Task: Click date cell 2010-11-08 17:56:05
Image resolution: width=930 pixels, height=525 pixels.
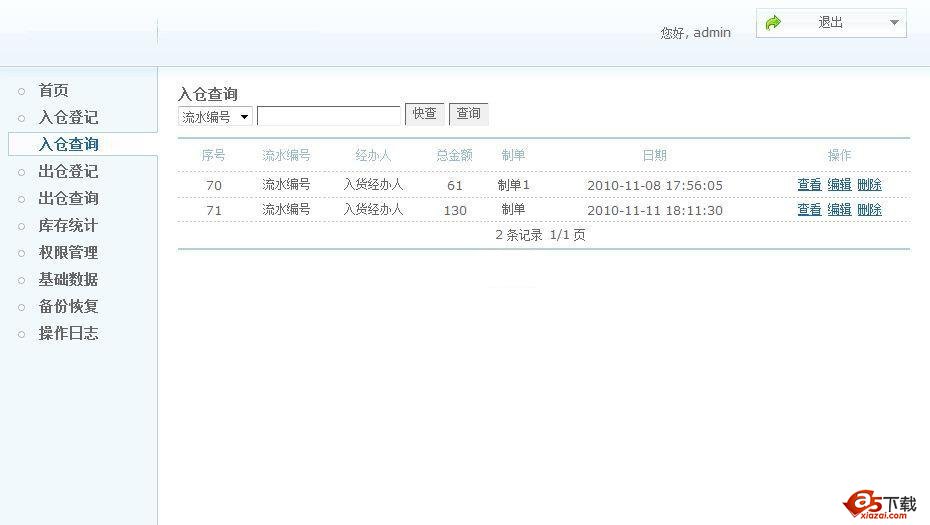Action: pyautogui.click(x=655, y=186)
